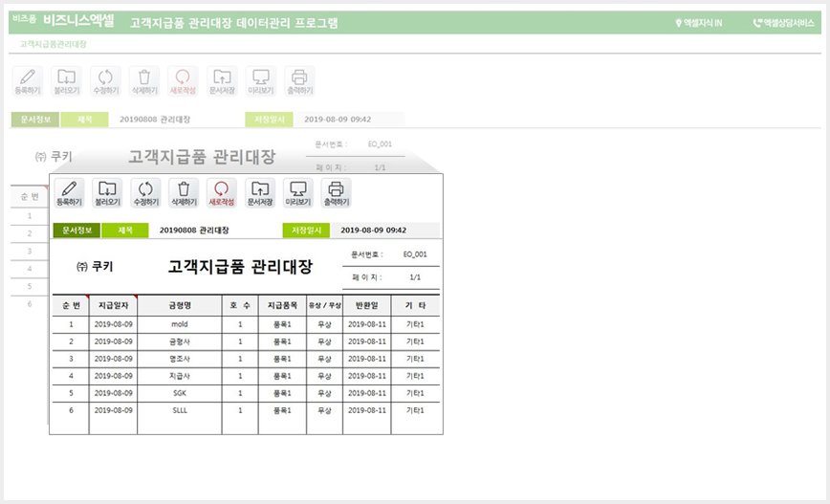Image resolution: width=830 pixels, height=504 pixels.
Task: Click 지급일자 column header
Action: (x=113, y=305)
